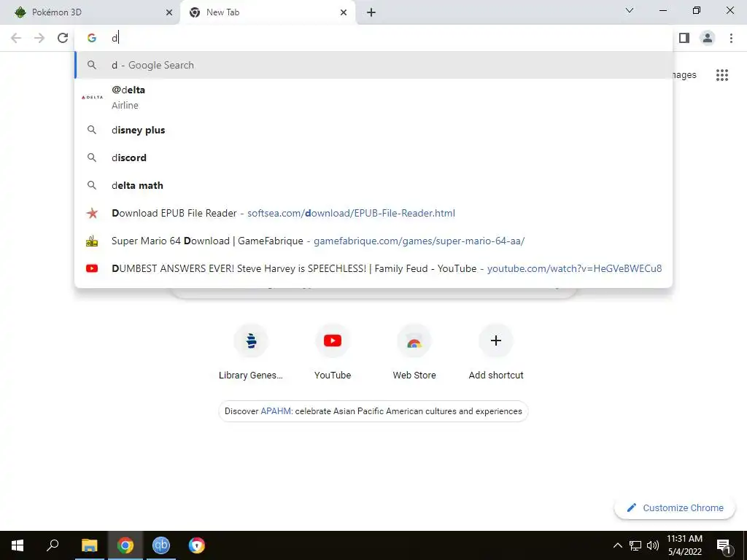
Task: Pick the 'disney plus' suggestion
Action: click(374, 130)
